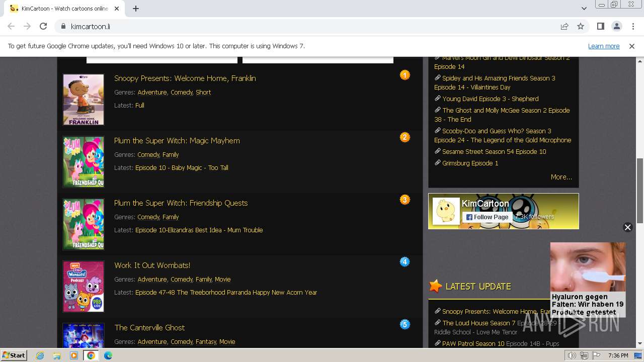Screen dimensions: 644x362
Task: Open Episode 47-48 The Treeborhood Parranda link
Action: 226,292
